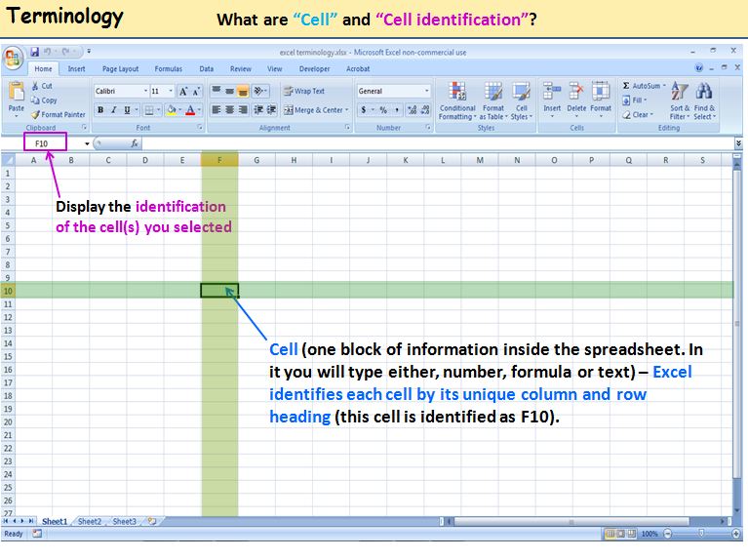Expand the General number format dropdown
Screen dimensions: 748x560
[426, 91]
